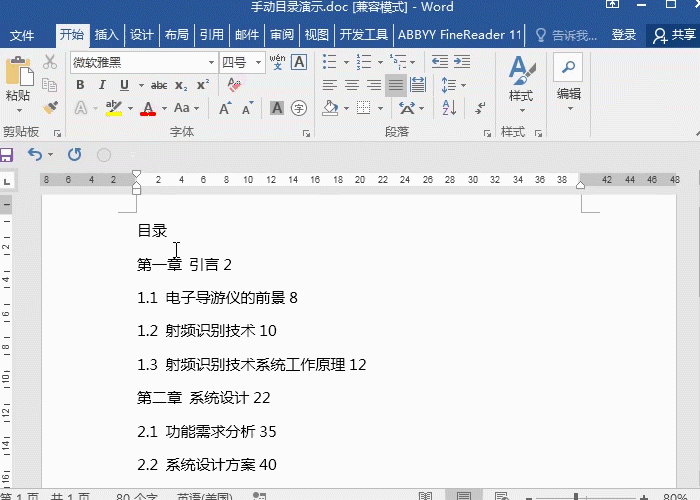Image resolution: width=700 pixels, height=500 pixels.
Task: Open Paragraph dialog launcher
Action: [487, 133]
